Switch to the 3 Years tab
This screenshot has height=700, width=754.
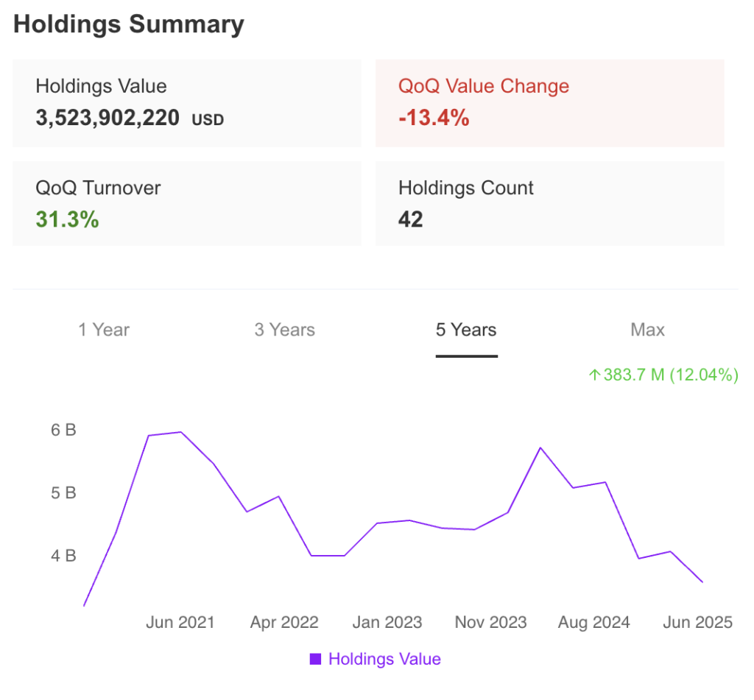click(x=285, y=330)
